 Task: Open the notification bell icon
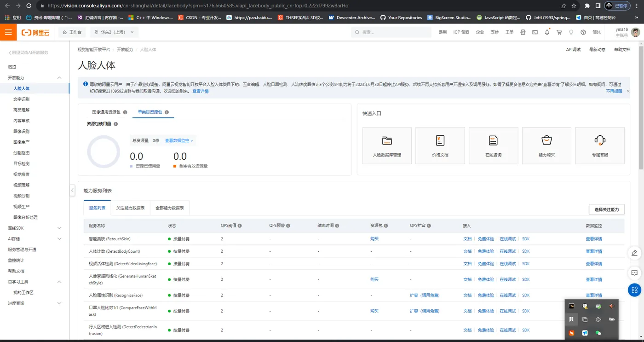547,32
